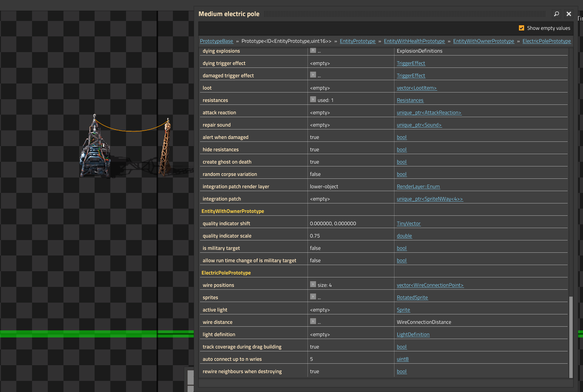Open TriggerEffect type for dying trigger effect

click(x=411, y=63)
